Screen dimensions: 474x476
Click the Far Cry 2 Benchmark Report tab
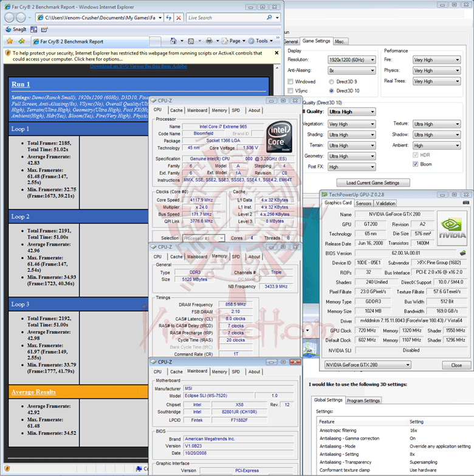90,41
